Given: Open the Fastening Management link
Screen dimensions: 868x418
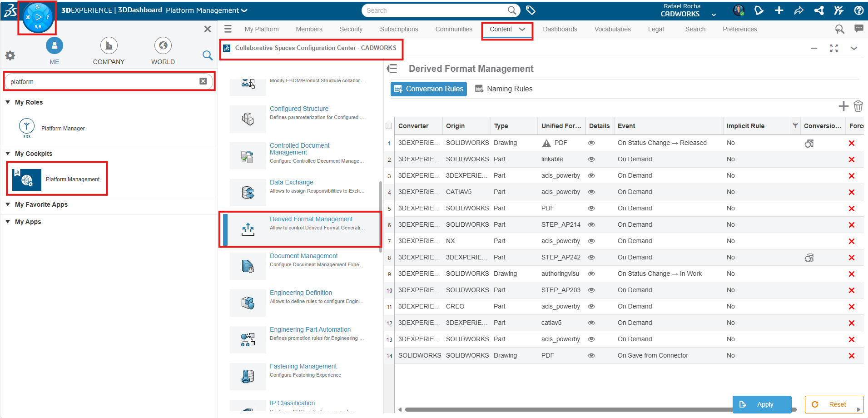Looking at the screenshot, I should [x=303, y=366].
